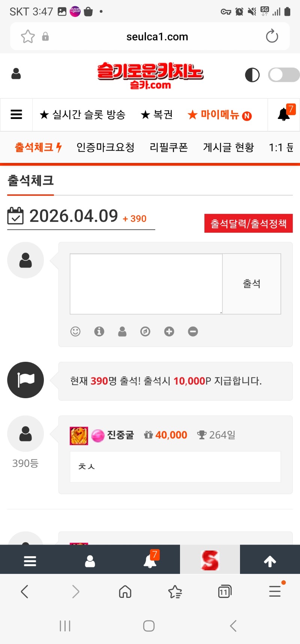
Task: Open the user profile icon in header
Action: click(x=16, y=74)
